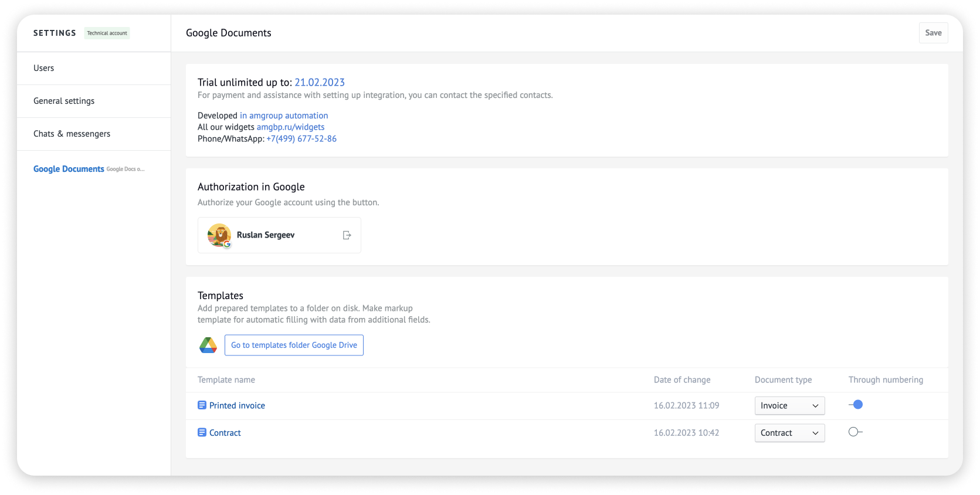
Task: Click the trial date 21.02.2023
Action: [x=320, y=83]
